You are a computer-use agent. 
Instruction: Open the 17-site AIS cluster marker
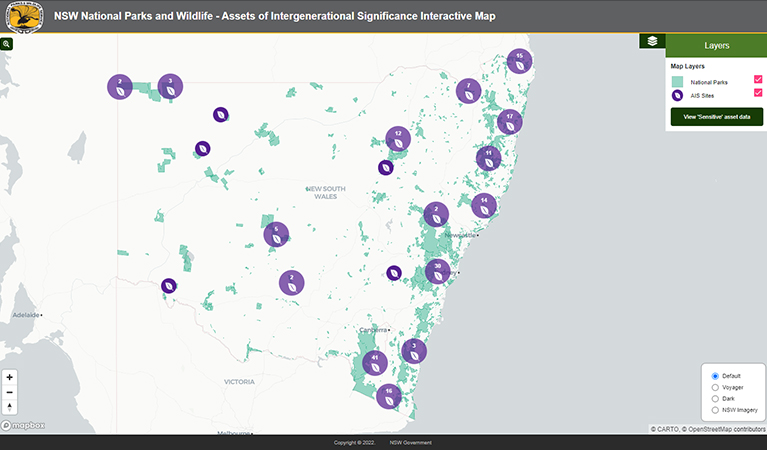pyautogui.click(x=510, y=122)
